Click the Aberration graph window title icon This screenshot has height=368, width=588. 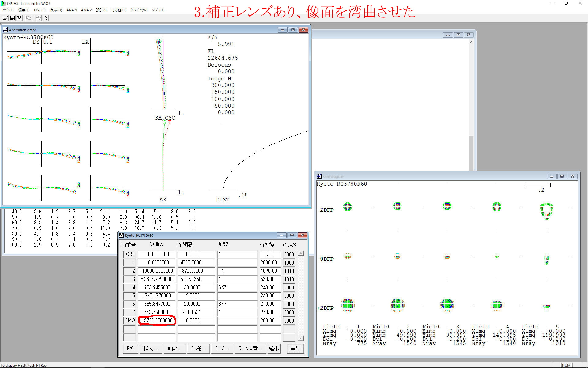tap(6, 30)
